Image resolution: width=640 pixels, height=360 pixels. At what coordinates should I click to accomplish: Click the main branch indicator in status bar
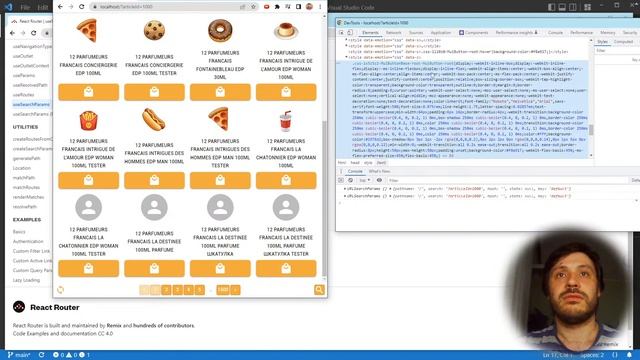tap(19, 355)
